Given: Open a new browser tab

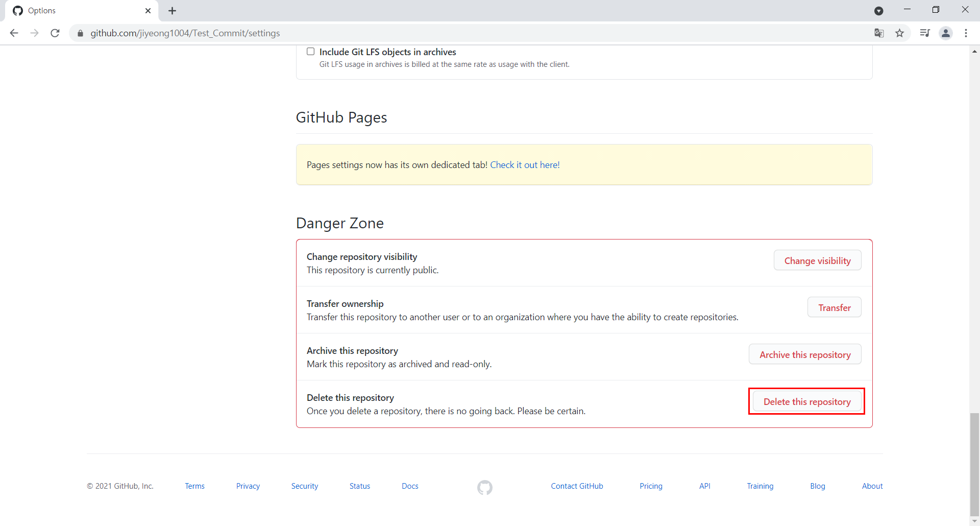Looking at the screenshot, I should coord(173,11).
